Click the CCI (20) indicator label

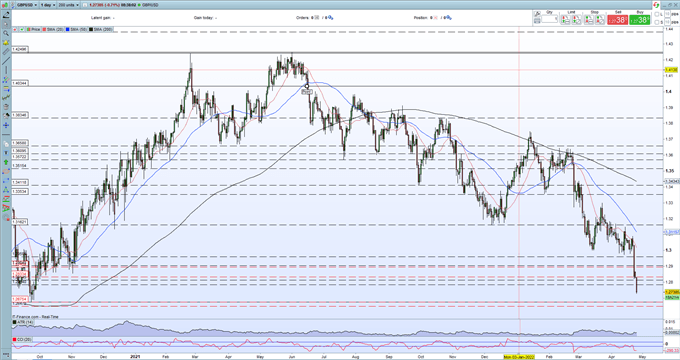[23, 339]
